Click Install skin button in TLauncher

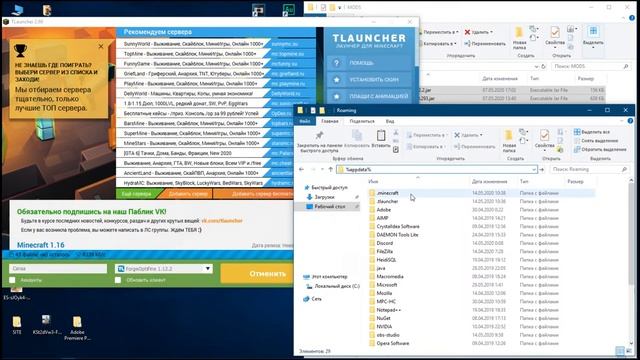click(x=369, y=80)
